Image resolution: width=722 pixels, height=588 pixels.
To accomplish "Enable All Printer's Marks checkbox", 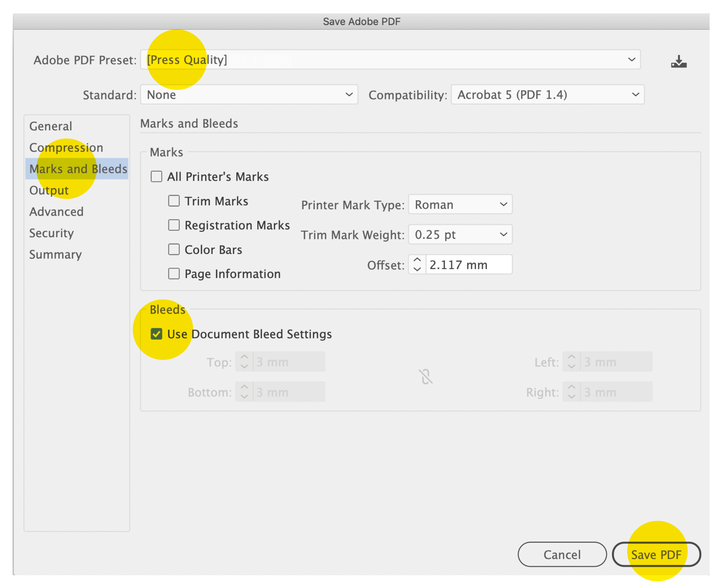I will click(156, 177).
